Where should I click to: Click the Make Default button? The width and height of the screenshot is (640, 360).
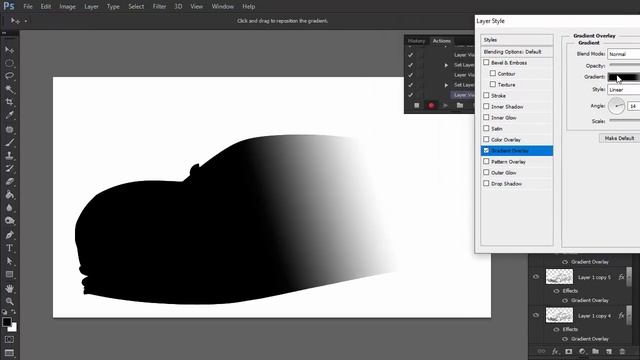(x=619, y=138)
